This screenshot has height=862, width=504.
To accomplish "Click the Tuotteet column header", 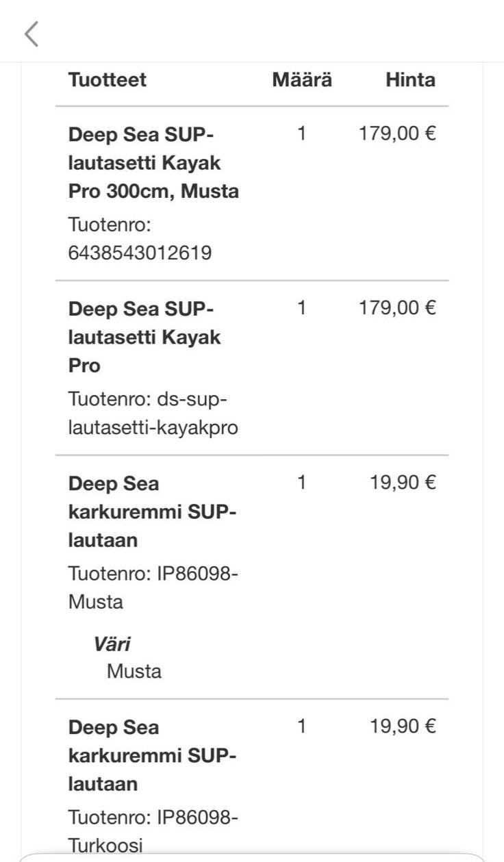I will (x=107, y=80).
